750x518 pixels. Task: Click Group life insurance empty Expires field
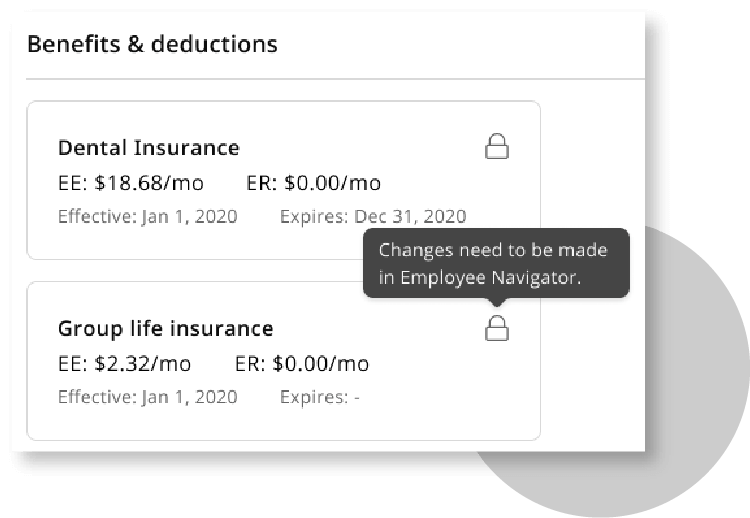tap(320, 397)
